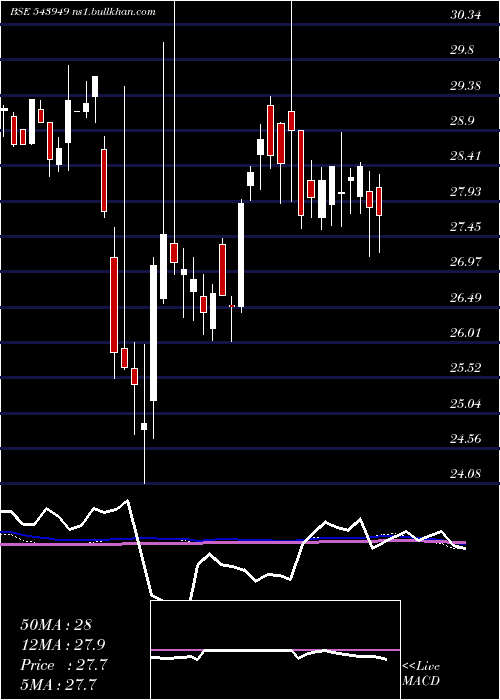
Task: Select the 27.45 price axis label
Action: pos(466,226)
